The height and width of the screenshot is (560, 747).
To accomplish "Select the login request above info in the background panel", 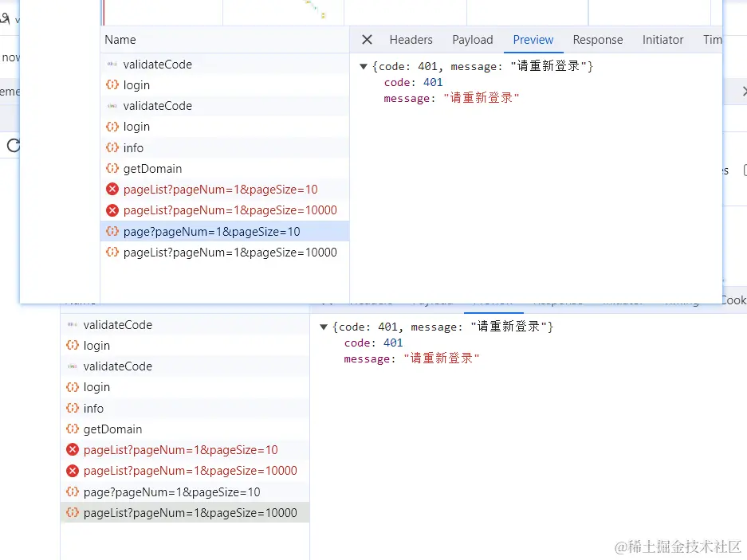I will point(185,387).
